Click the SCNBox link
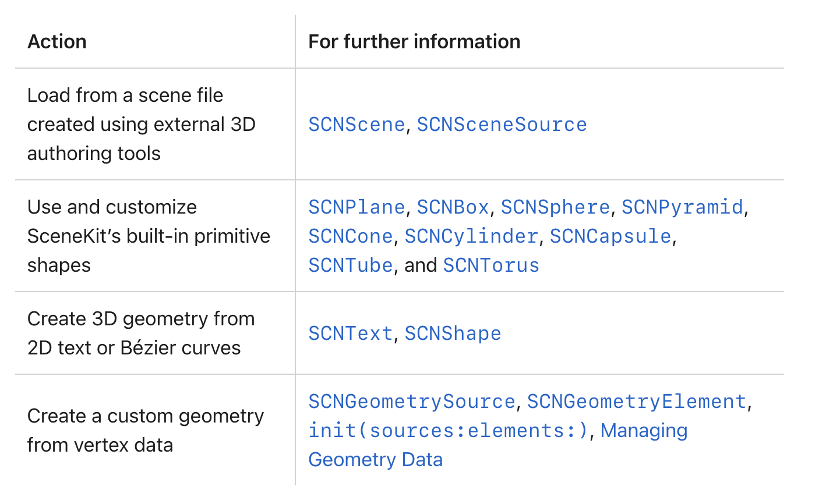 [453, 207]
